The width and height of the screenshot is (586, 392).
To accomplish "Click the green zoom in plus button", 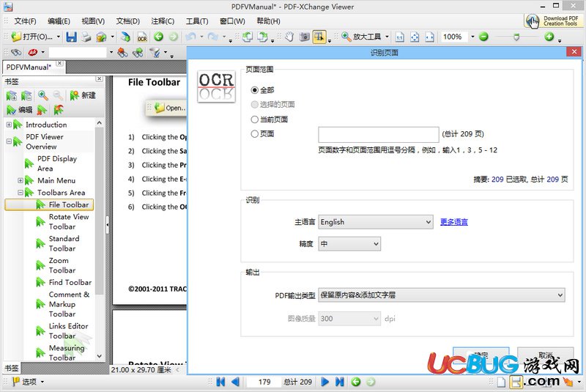I will (549, 37).
